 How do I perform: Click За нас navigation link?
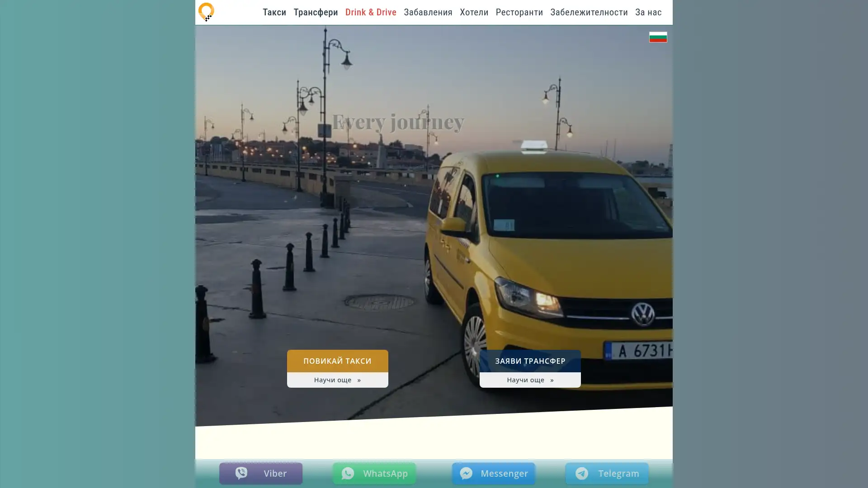tap(648, 12)
